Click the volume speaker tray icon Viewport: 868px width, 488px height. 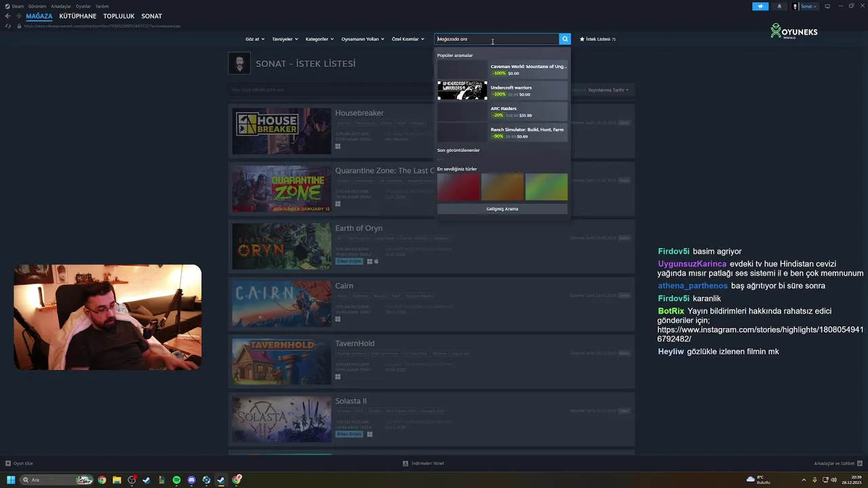833,480
